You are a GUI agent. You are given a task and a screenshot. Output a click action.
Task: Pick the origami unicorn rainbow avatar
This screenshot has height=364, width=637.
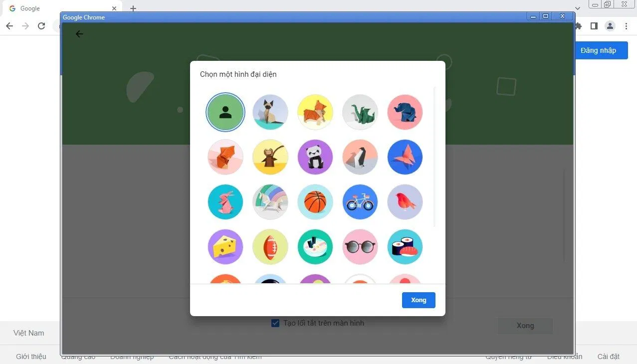tap(270, 202)
